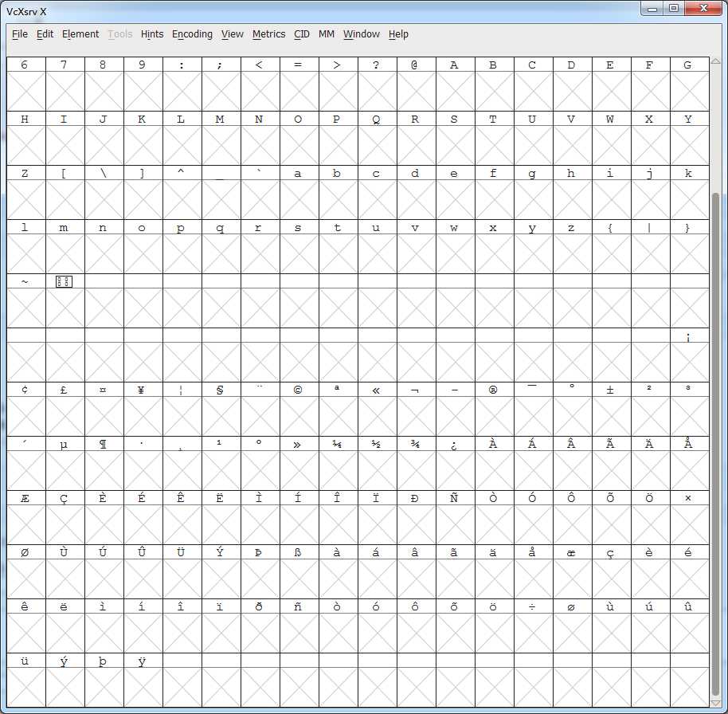
Task: Open the View menu
Action: pos(232,34)
